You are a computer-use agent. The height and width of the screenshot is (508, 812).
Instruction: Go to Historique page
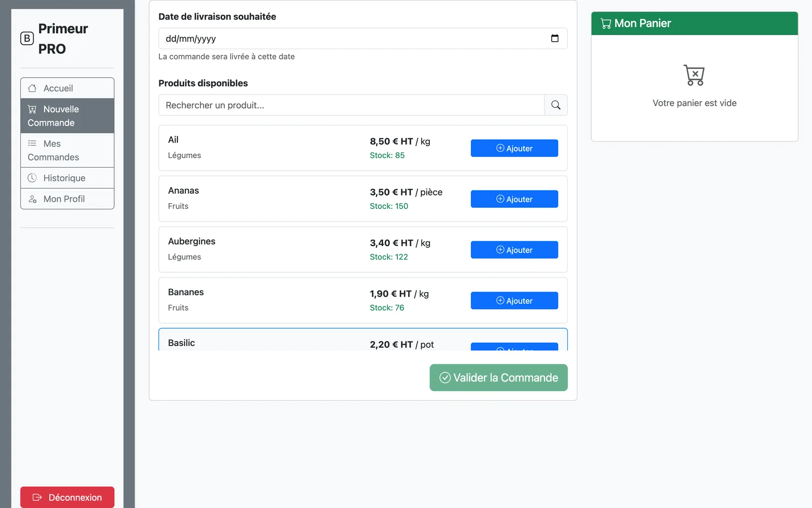(67, 178)
